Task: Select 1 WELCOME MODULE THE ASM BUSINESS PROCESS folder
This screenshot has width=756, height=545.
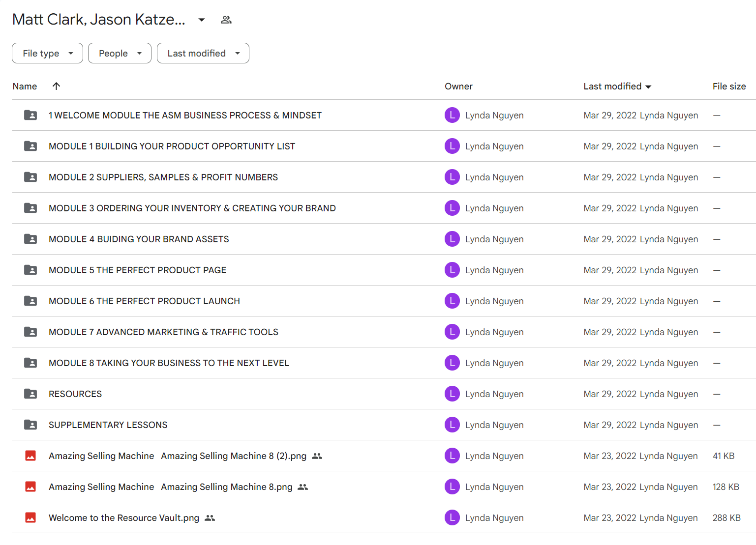Action: click(x=185, y=115)
